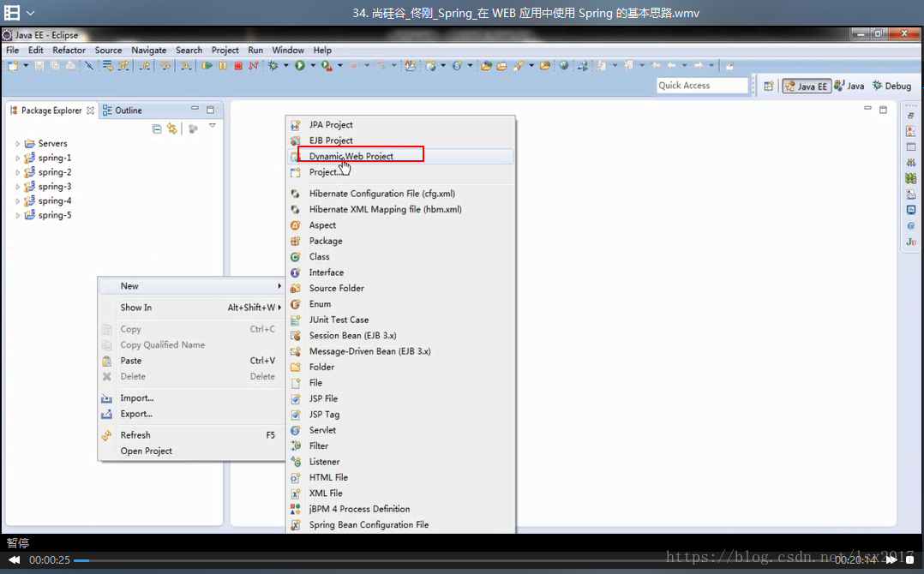Select the Interface entry
Viewport: 924px width, 574px height.
coord(401,272)
